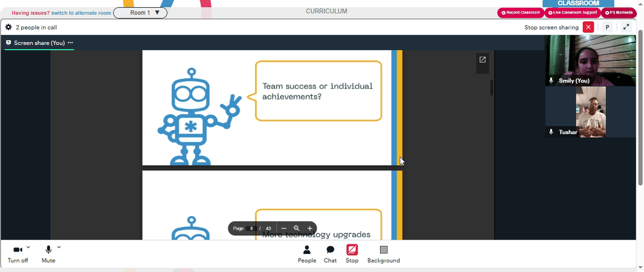Click the PS Moments button
This screenshot has height=272, width=644.
tap(618, 13)
